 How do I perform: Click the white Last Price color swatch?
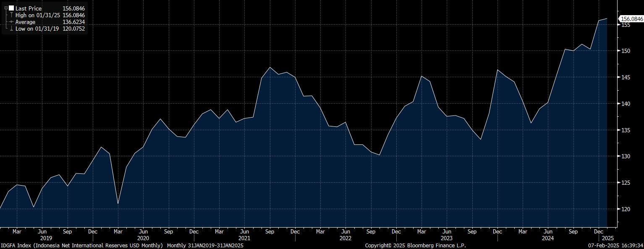click(11, 8)
